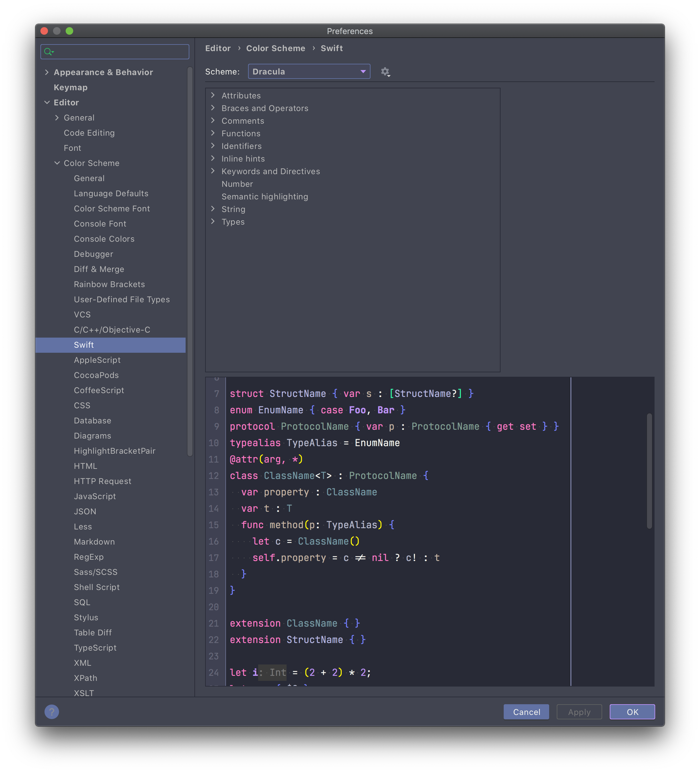This screenshot has width=700, height=773.
Task: Expand the Attributes section
Action: pyautogui.click(x=213, y=96)
